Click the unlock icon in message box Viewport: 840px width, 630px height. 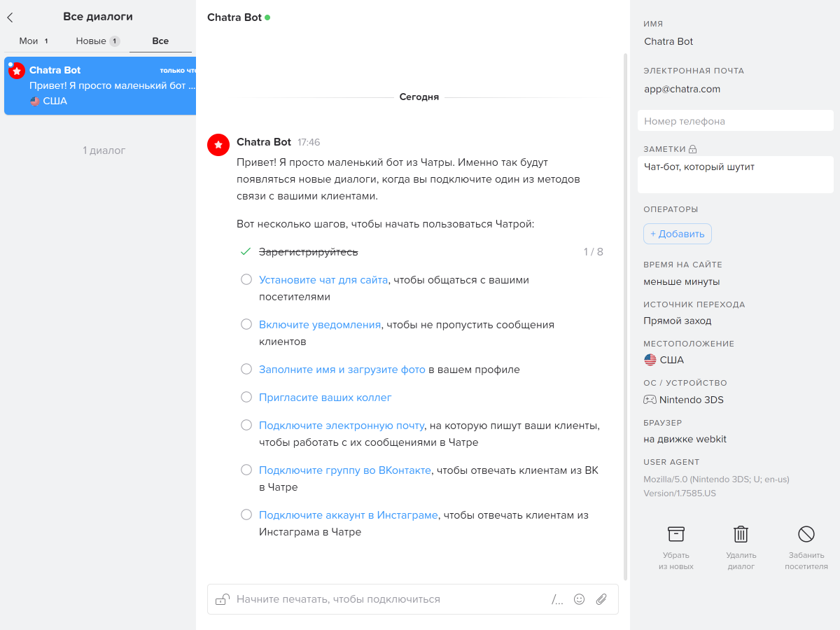pyautogui.click(x=223, y=599)
